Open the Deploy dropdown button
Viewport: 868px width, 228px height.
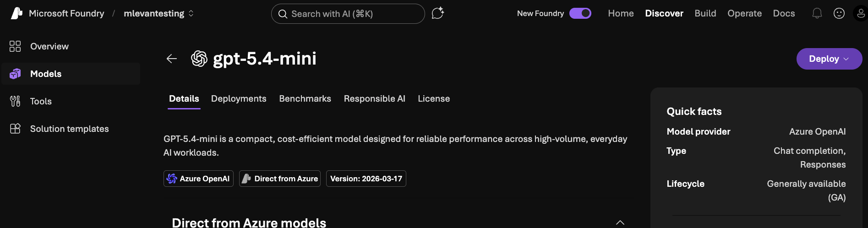click(x=829, y=59)
